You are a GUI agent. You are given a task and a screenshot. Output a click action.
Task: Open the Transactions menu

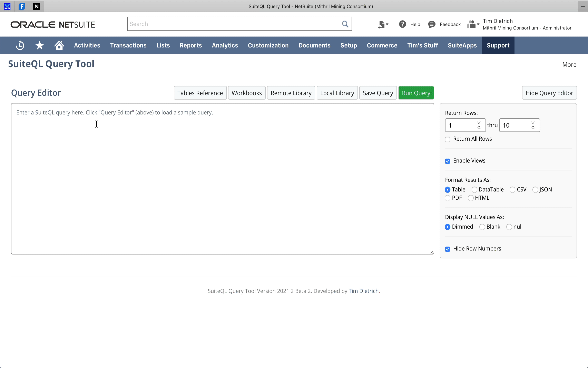click(x=128, y=45)
